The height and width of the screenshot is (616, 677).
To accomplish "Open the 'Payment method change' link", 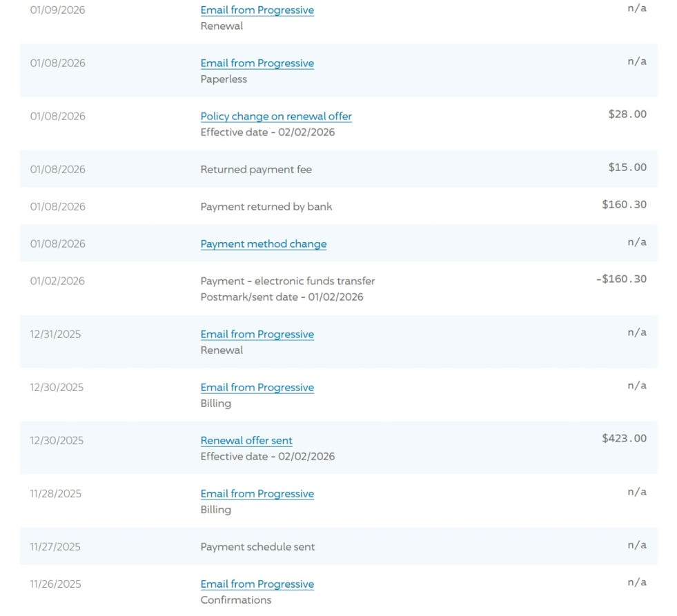I will pyautogui.click(x=263, y=244).
